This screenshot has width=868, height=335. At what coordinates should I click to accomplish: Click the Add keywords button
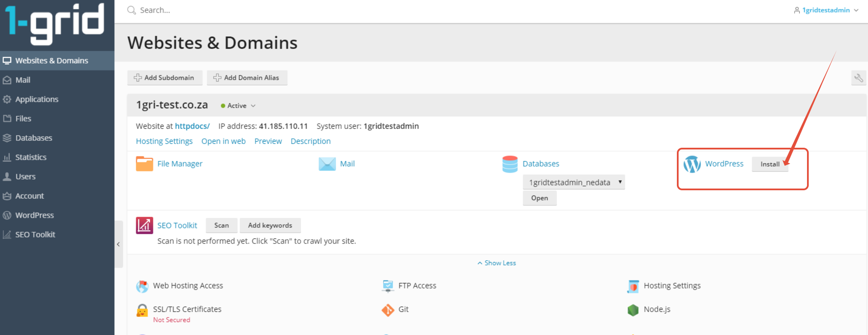(x=270, y=225)
